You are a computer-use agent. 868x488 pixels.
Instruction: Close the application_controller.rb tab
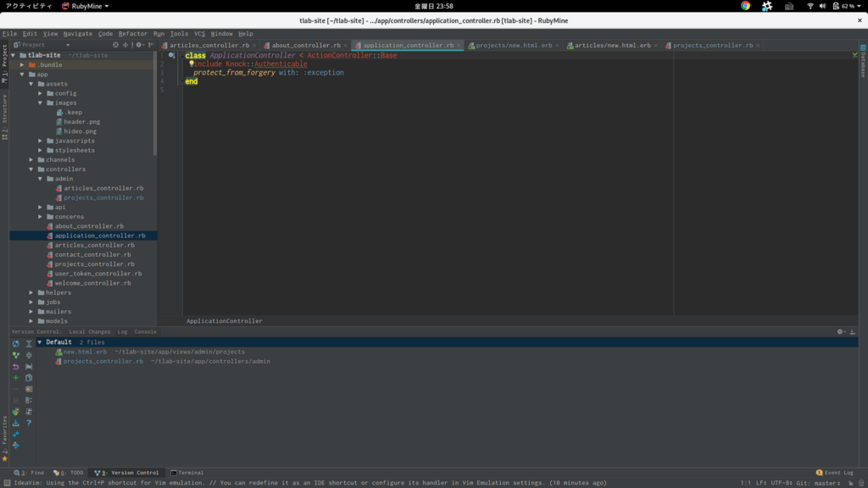[459, 46]
